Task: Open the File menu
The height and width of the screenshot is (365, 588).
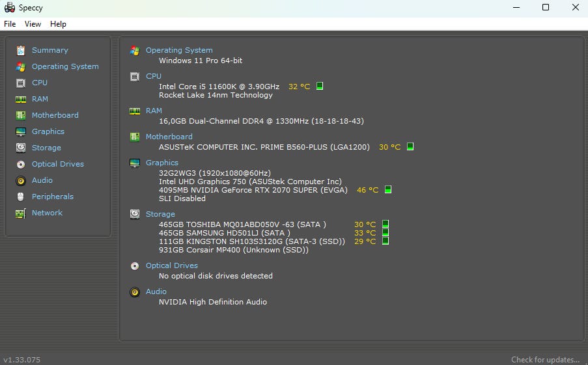Action: [10, 24]
